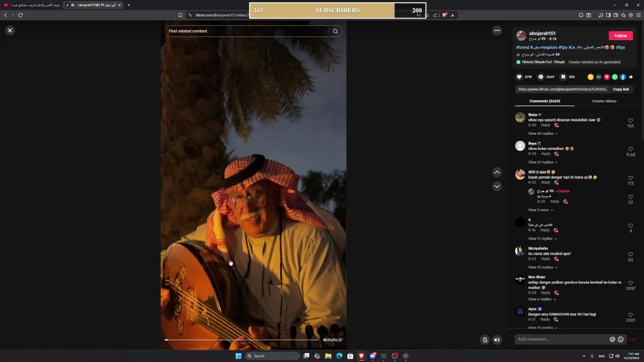This screenshot has height=362, width=644.
Task: Open Brave Wallet icon
Action: [x=615, y=15]
